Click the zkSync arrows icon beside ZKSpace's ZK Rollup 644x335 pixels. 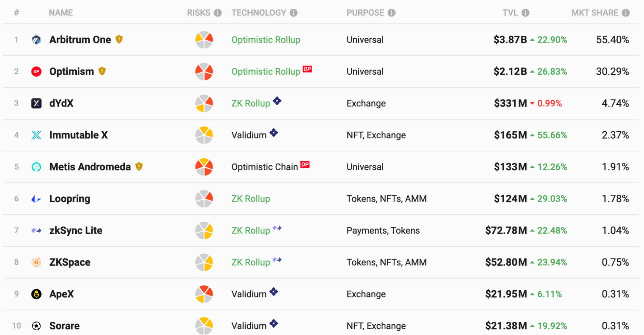click(x=277, y=259)
